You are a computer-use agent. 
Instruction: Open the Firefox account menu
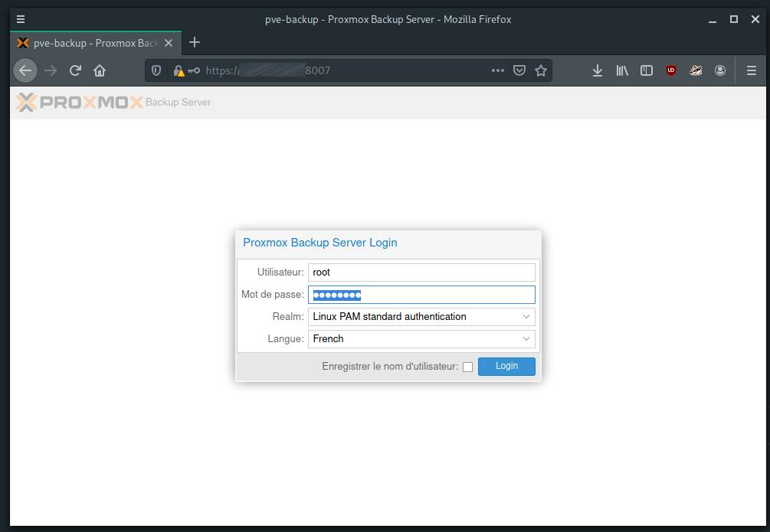[x=720, y=70]
